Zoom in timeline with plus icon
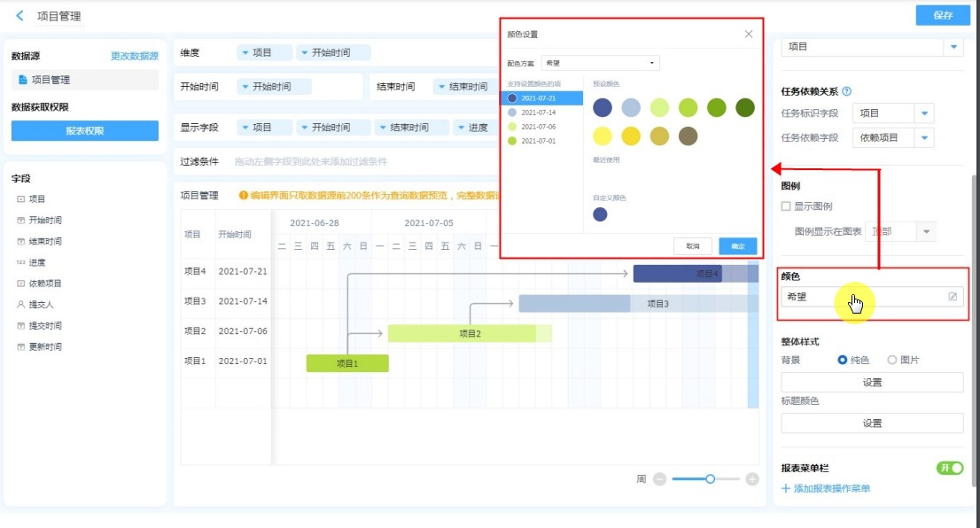 click(752, 479)
